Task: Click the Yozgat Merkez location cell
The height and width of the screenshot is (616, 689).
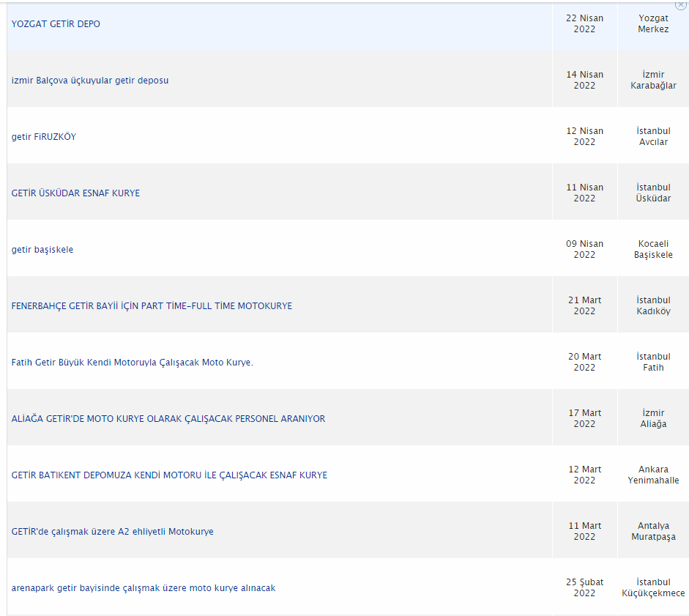Action: pyautogui.click(x=653, y=23)
